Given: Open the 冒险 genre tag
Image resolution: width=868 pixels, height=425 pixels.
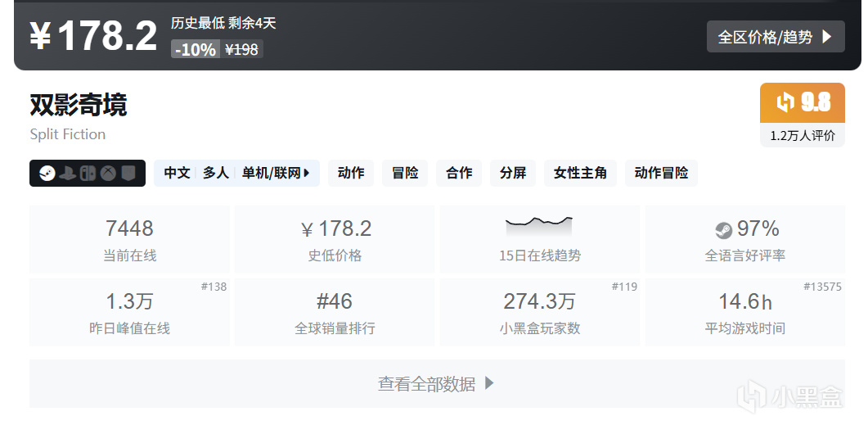Looking at the screenshot, I should [x=405, y=173].
